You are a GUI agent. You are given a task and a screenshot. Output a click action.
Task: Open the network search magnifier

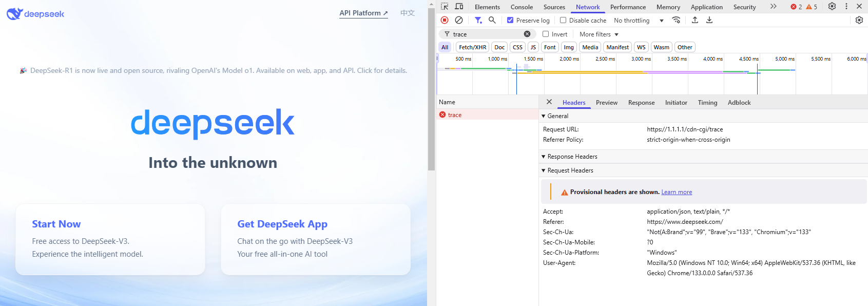click(492, 20)
